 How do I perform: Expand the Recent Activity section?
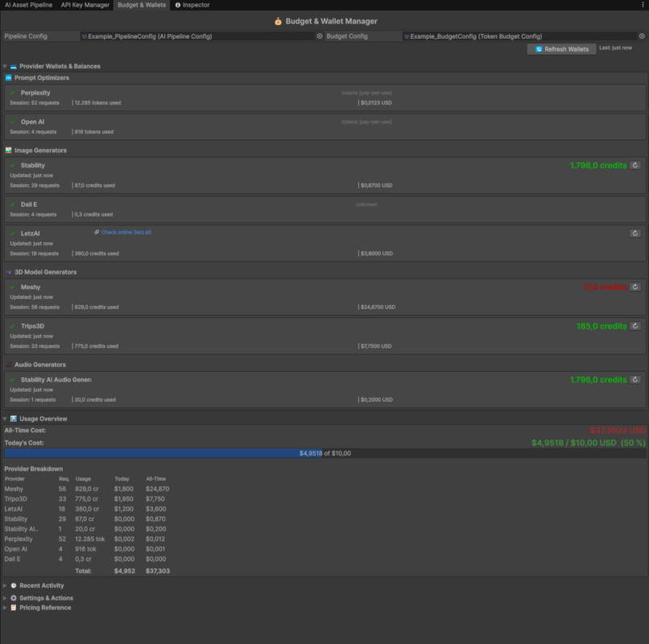[5, 586]
